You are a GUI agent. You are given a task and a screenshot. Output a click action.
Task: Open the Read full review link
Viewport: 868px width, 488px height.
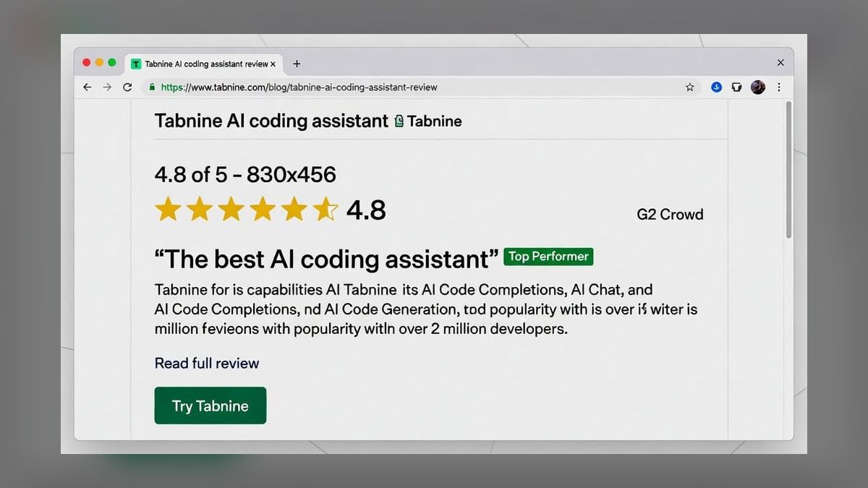[207, 363]
